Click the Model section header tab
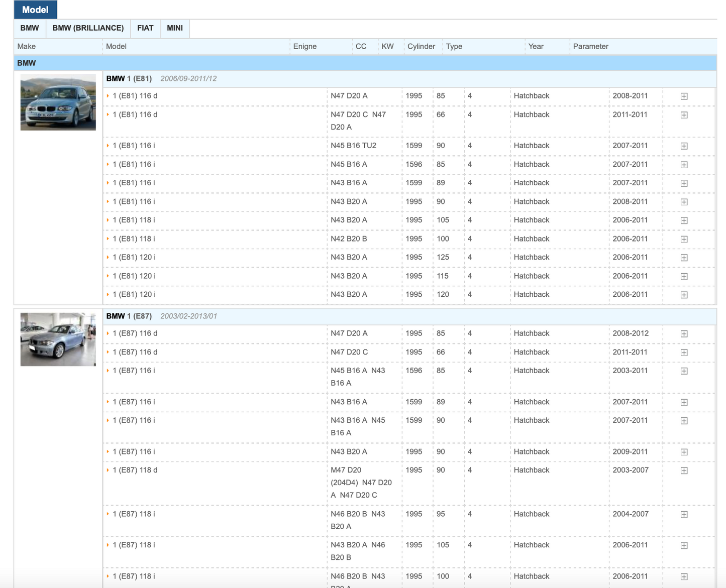Screen dimensions: 726x588 click(x=35, y=10)
